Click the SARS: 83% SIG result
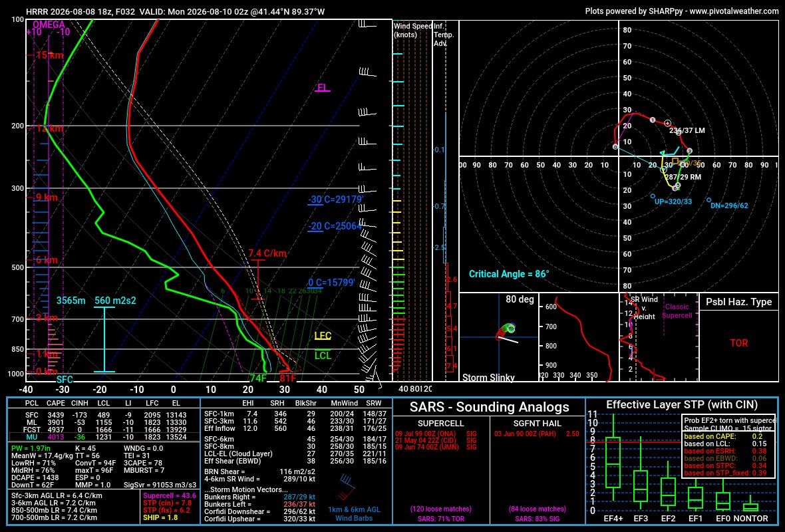Screen dimensions: 785x532 pos(537,519)
